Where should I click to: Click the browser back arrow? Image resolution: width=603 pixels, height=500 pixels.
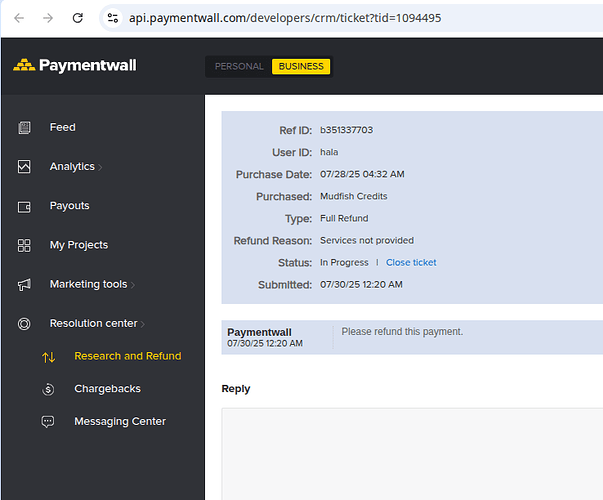point(19,18)
